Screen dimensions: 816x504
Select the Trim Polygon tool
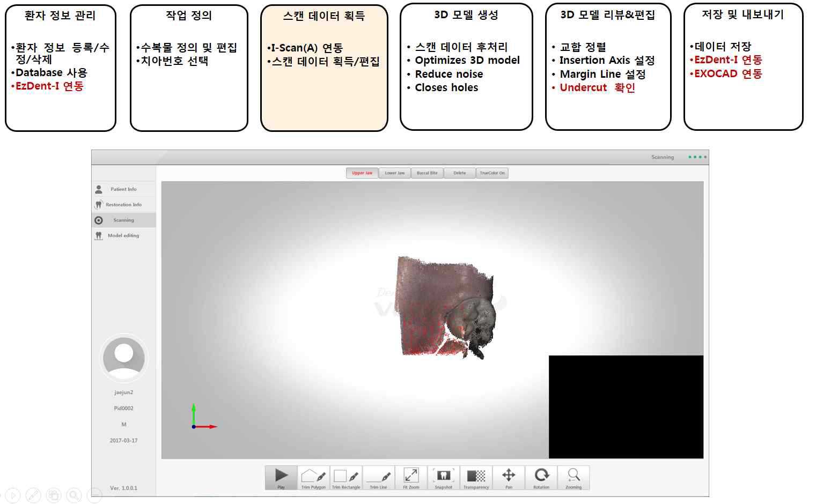313,478
